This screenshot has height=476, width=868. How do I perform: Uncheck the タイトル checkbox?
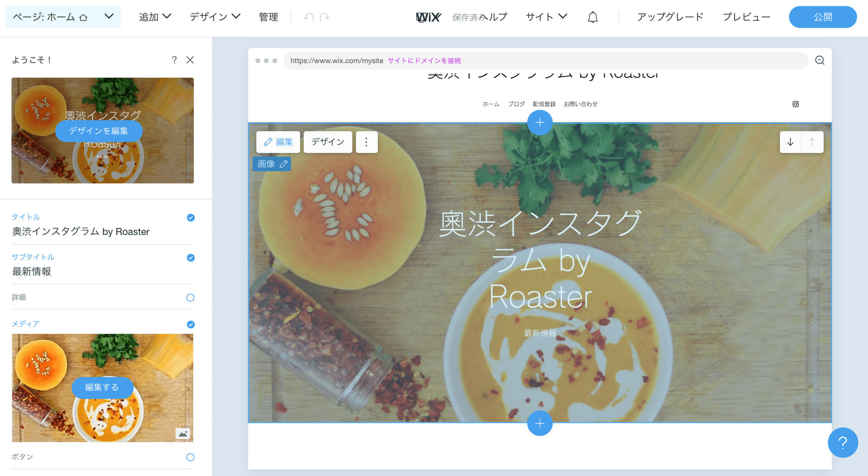pos(191,218)
